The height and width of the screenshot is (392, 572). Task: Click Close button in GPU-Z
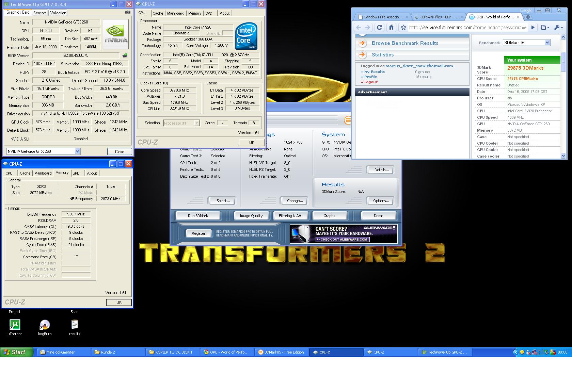point(120,152)
